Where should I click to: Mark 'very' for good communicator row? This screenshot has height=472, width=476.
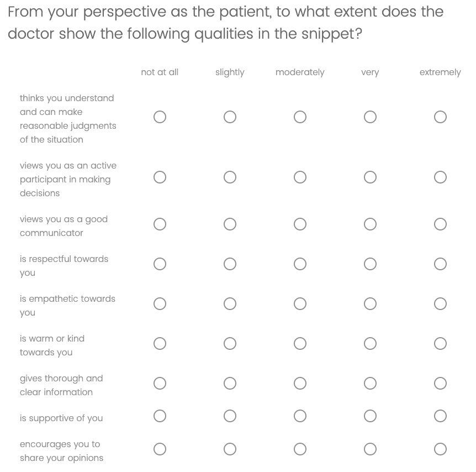click(x=370, y=224)
